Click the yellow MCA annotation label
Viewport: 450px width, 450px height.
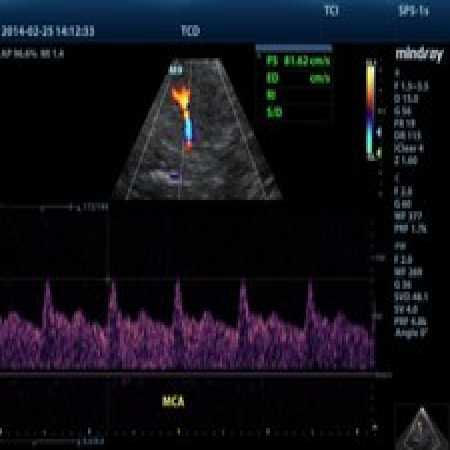click(173, 401)
